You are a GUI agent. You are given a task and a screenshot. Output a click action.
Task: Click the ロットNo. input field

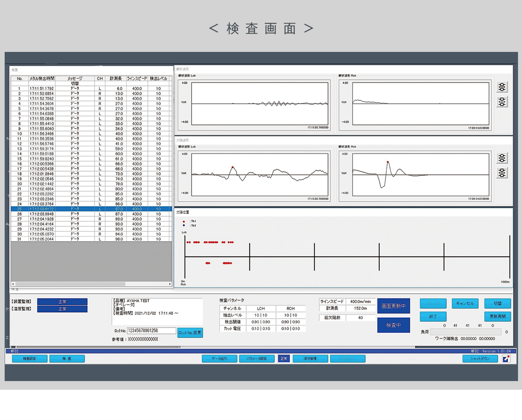click(151, 330)
